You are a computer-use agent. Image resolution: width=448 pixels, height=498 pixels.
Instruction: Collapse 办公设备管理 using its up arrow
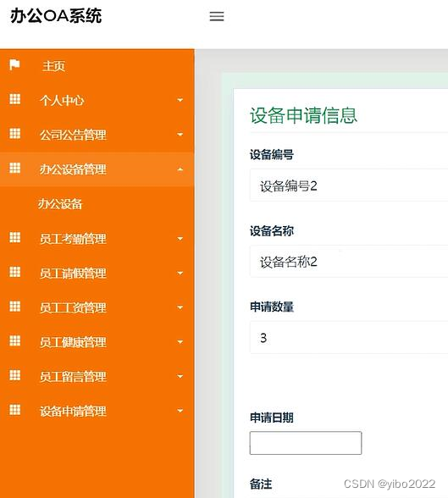(180, 169)
